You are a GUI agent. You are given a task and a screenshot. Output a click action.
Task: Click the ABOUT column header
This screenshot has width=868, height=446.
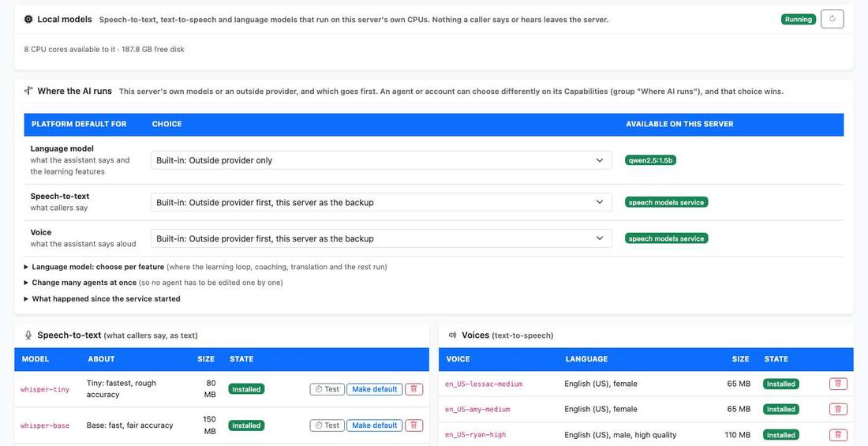(101, 359)
